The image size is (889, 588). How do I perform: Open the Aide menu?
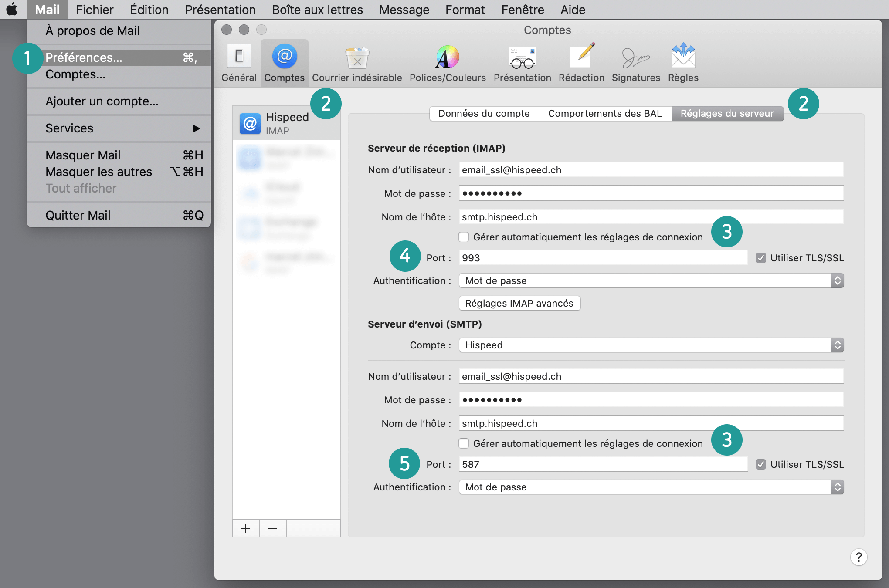(x=573, y=9)
